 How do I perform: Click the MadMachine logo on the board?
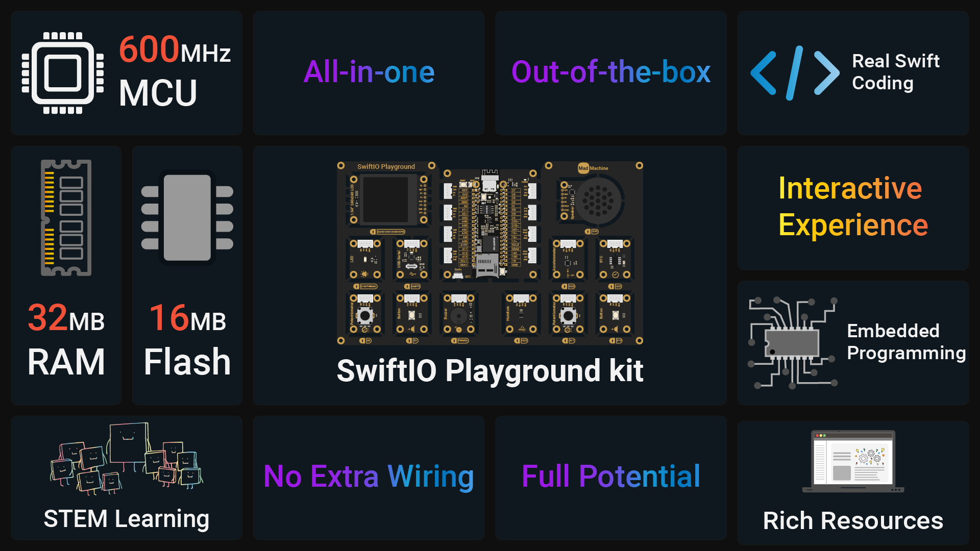tap(593, 168)
